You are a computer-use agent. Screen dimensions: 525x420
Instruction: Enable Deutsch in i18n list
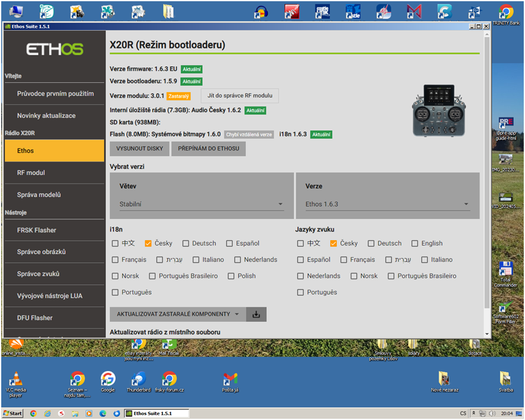186,243
